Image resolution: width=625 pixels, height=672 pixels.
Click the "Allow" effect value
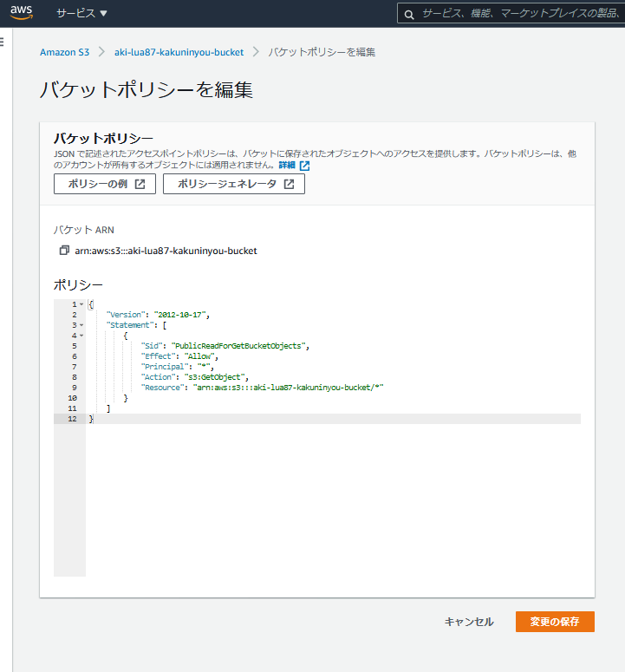199,356
